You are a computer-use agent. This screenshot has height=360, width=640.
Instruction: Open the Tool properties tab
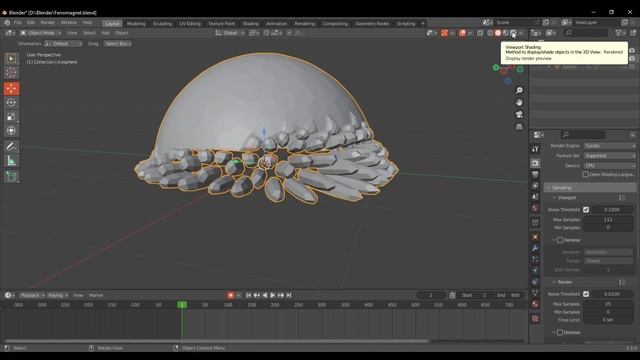point(536,149)
